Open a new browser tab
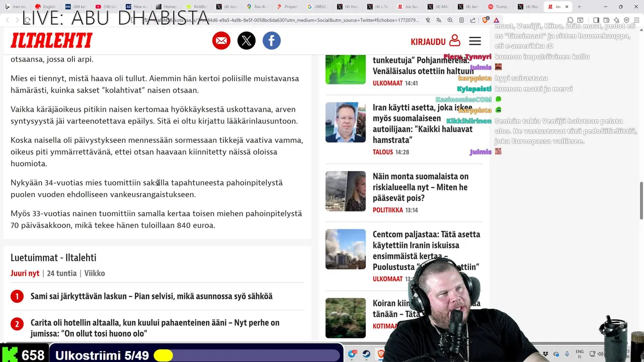Screen dimensions: 644x362 (579, 7)
